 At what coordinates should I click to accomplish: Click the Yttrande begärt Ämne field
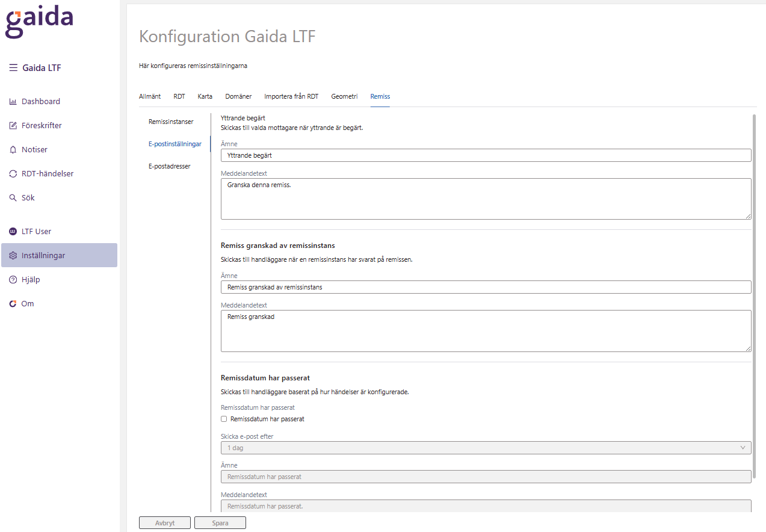click(486, 155)
